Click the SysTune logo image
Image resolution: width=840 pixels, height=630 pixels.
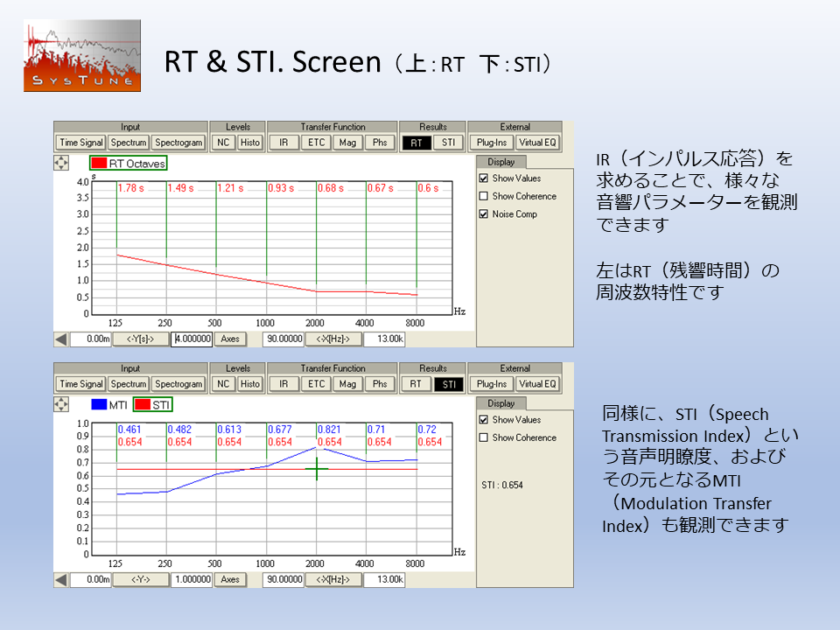tap(82, 56)
